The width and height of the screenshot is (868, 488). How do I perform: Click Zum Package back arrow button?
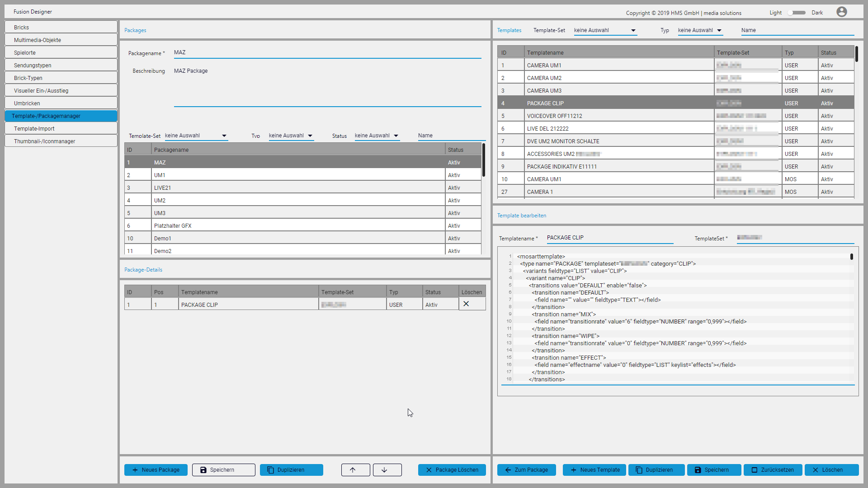[527, 470]
